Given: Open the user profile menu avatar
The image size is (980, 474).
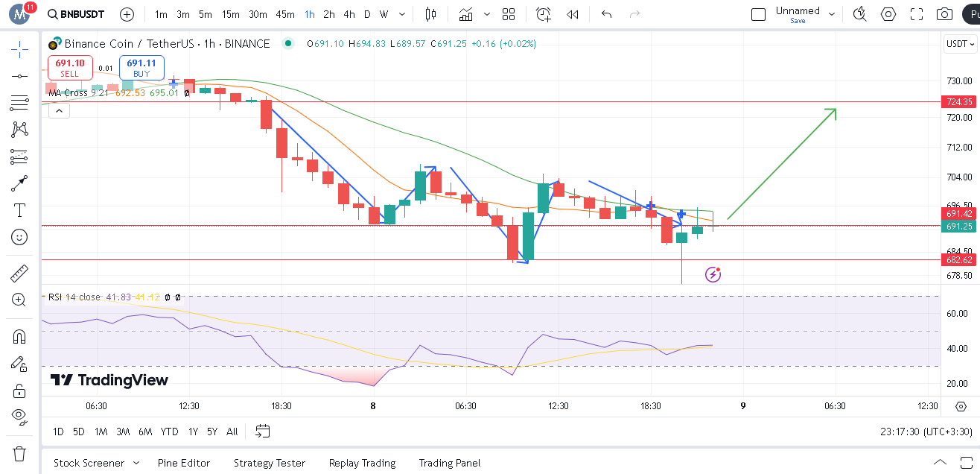Looking at the screenshot, I should click(x=20, y=14).
